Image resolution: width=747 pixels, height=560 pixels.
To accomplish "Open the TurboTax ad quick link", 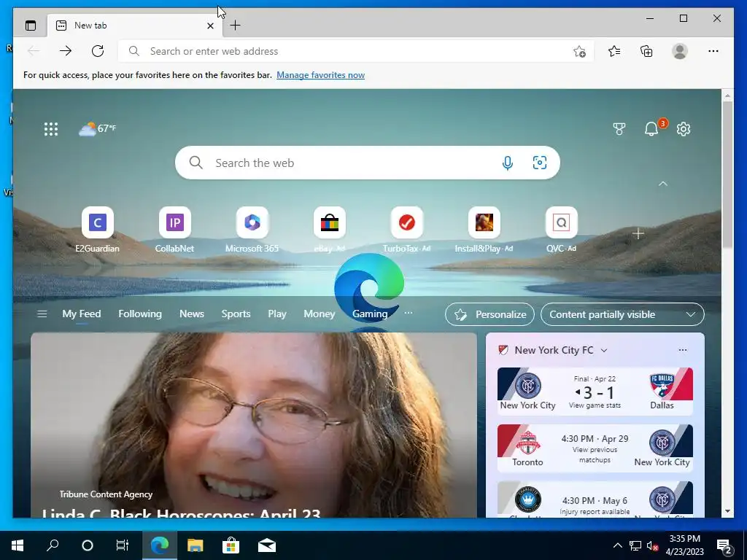I will 406,230.
